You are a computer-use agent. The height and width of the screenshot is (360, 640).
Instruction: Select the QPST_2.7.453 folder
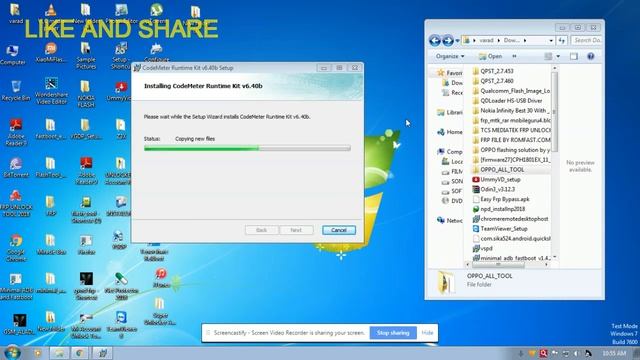click(x=493, y=71)
